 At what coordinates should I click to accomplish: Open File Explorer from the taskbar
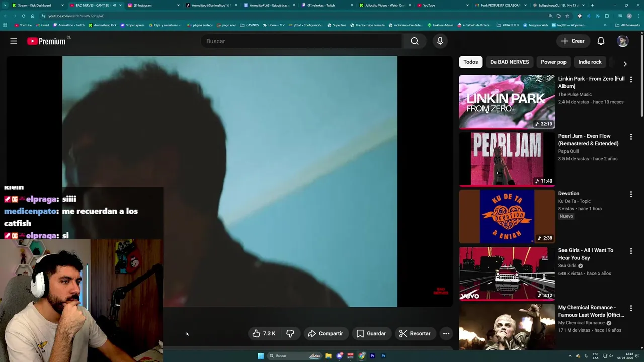328,356
